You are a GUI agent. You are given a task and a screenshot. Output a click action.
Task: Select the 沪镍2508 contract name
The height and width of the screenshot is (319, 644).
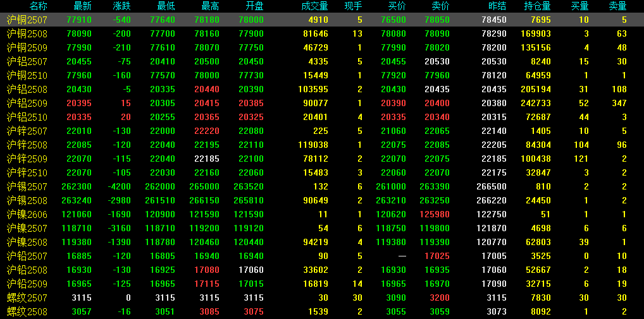pyautogui.click(x=27, y=243)
